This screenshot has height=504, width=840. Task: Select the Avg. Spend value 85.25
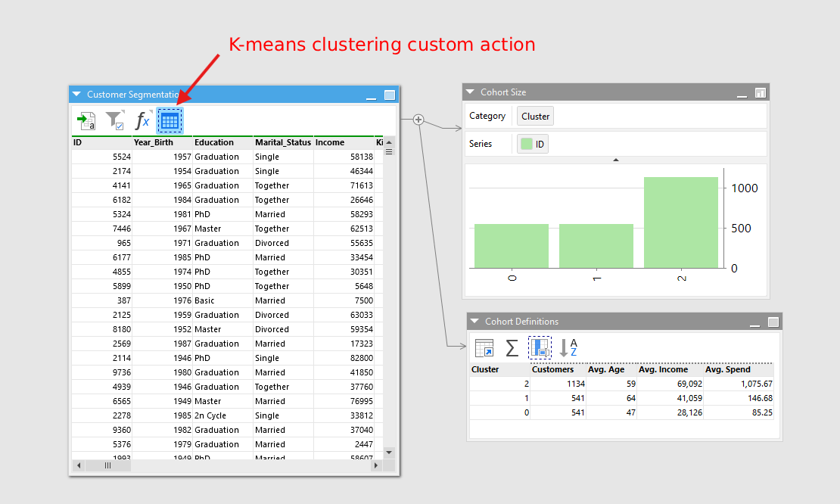tap(738, 413)
